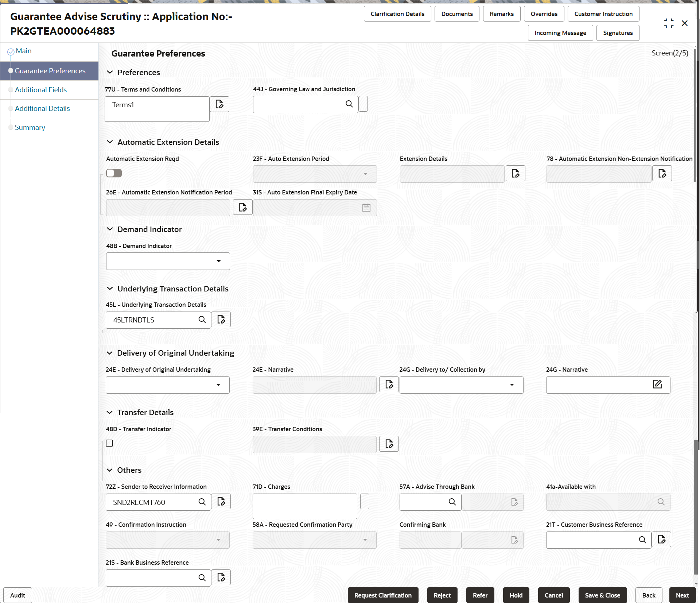Open 23F Auto Extension Period dropdown
700x603 pixels.
315,174
